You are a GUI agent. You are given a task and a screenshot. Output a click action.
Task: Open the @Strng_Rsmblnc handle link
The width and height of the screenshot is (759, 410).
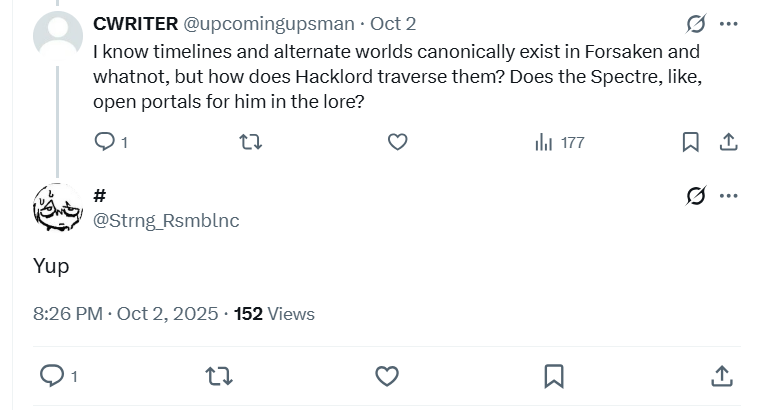click(166, 220)
